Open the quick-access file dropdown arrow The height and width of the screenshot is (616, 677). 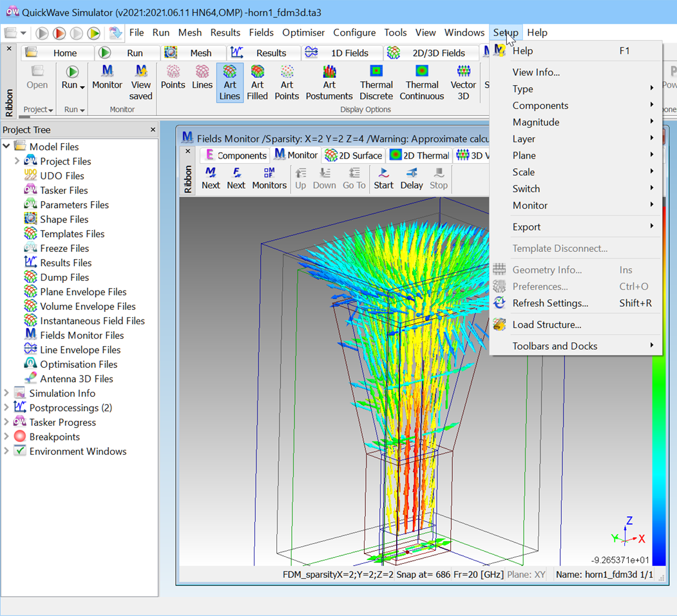[x=23, y=34]
